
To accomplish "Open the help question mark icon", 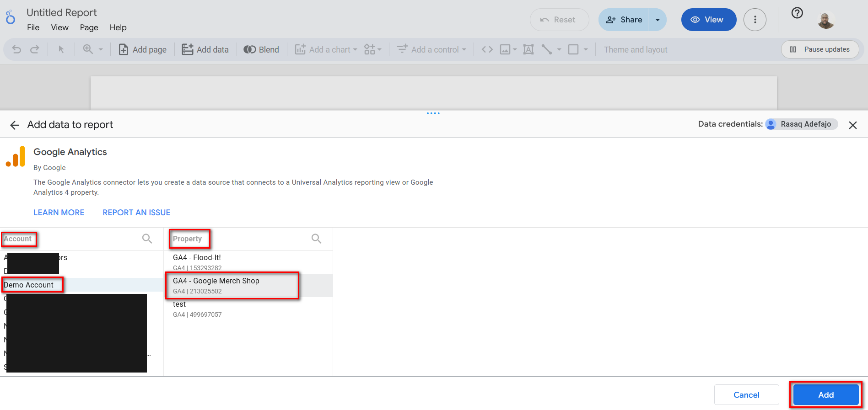I will (x=797, y=13).
